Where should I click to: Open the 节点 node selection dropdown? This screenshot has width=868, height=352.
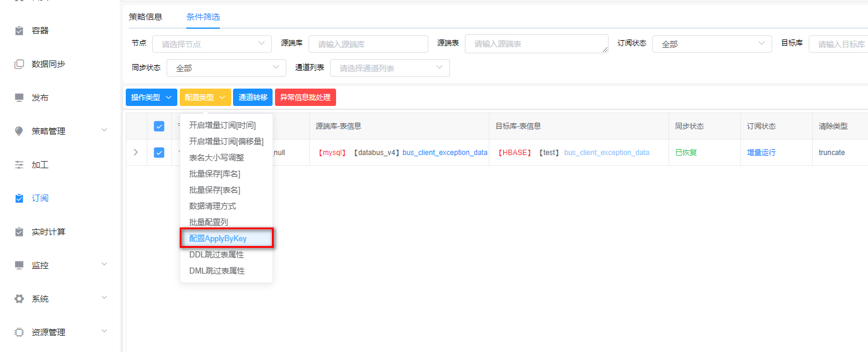[x=211, y=44]
